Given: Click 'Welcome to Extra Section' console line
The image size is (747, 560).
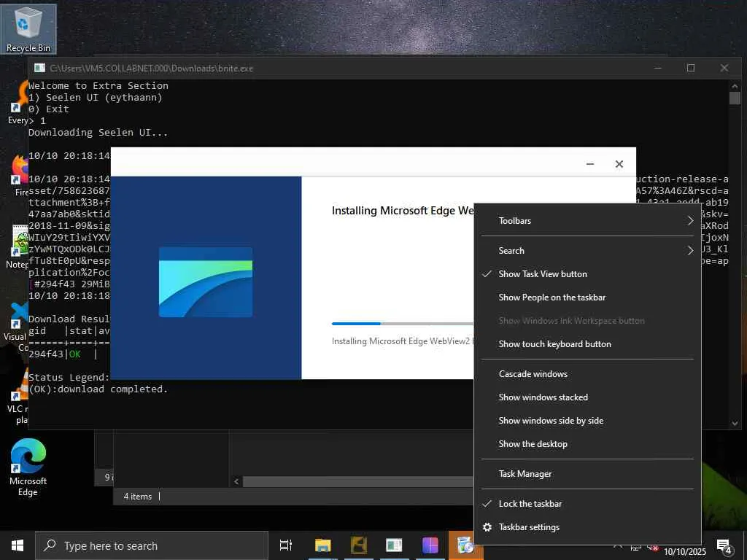Looking at the screenshot, I should [x=98, y=86].
